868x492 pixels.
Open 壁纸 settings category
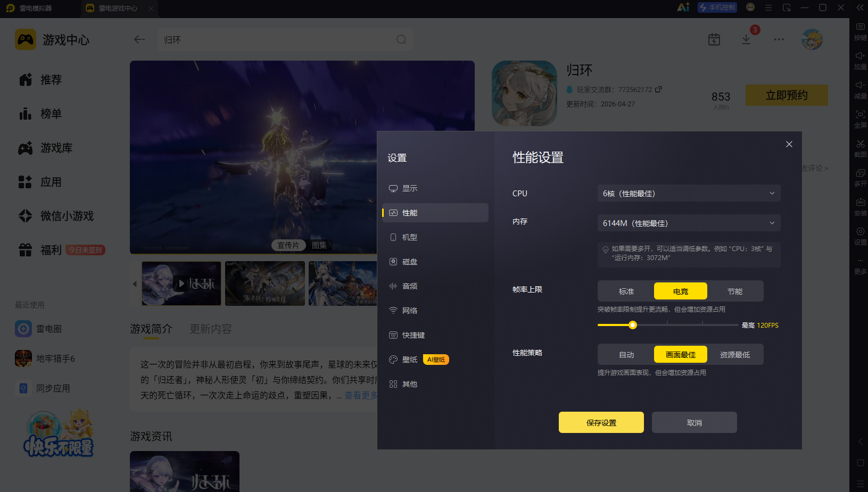pos(435,360)
